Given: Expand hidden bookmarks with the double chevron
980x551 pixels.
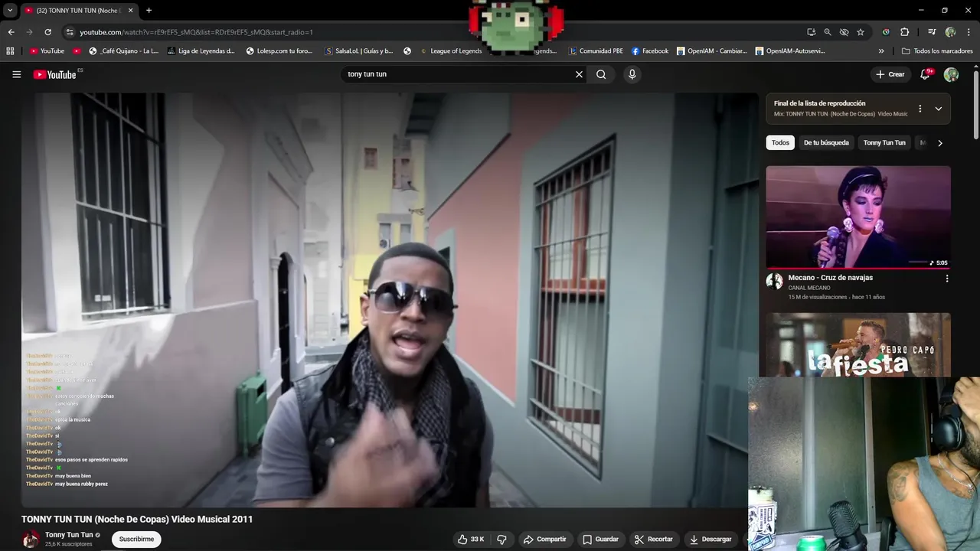Looking at the screenshot, I should [x=881, y=51].
